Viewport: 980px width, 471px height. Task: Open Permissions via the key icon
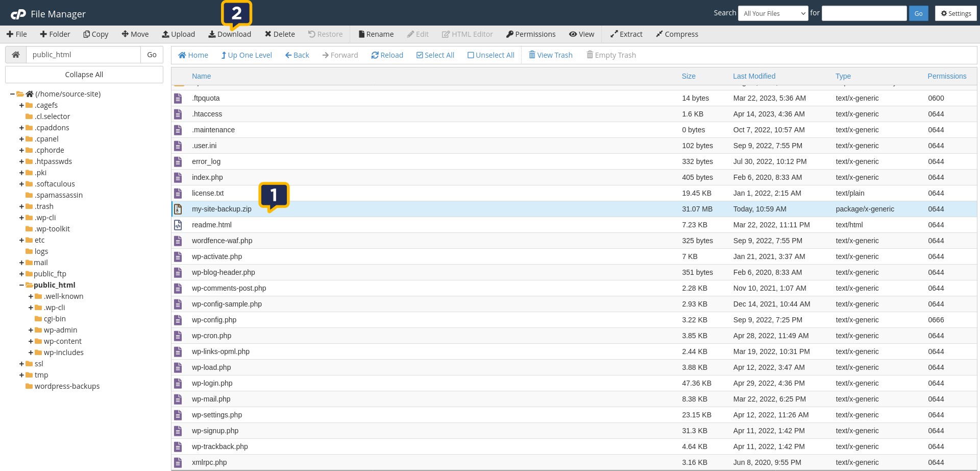pos(509,34)
